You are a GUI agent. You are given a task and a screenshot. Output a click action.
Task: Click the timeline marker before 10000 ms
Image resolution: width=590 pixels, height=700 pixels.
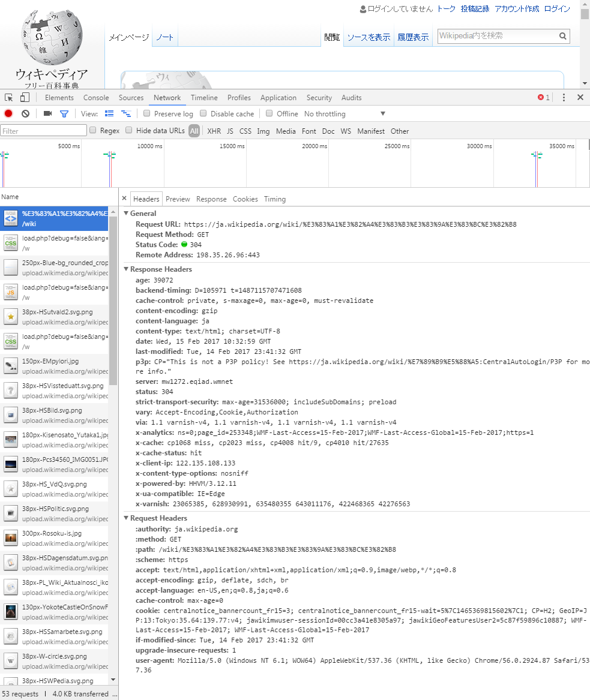coord(110,169)
